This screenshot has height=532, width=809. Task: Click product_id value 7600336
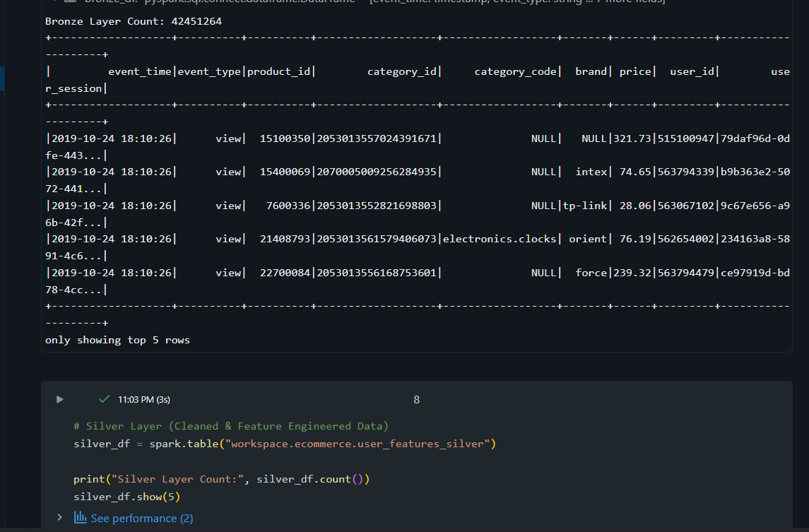[x=288, y=206]
